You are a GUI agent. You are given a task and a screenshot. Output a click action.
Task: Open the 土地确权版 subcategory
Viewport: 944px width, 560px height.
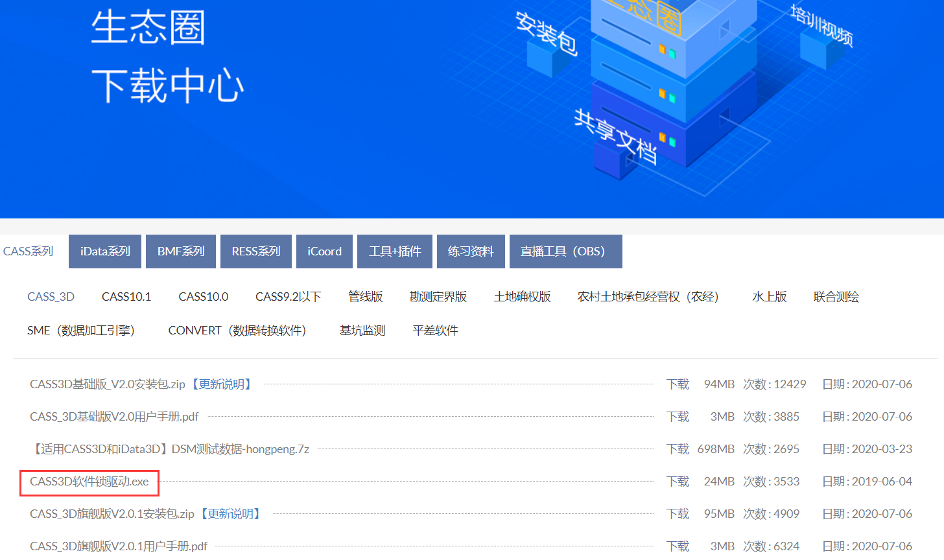coord(522,297)
